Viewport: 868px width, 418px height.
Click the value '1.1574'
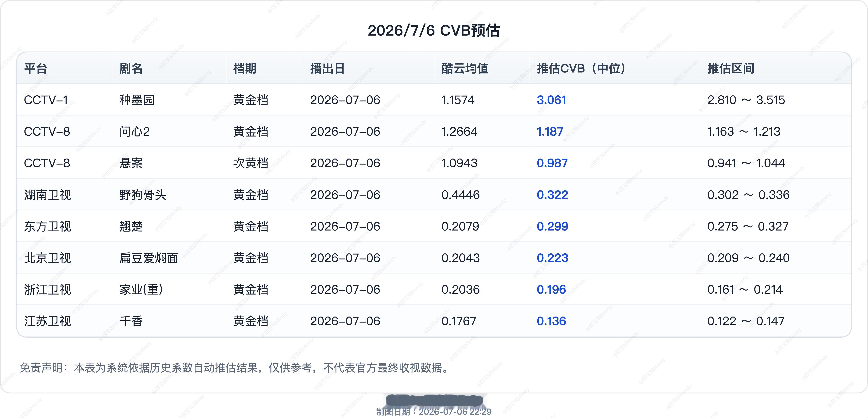[458, 100]
